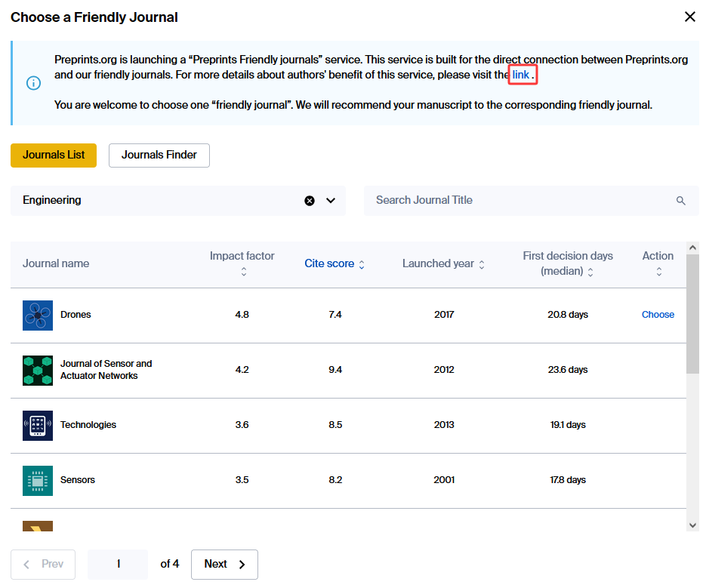Click the scroll down arrow of the table

pyautogui.click(x=693, y=525)
